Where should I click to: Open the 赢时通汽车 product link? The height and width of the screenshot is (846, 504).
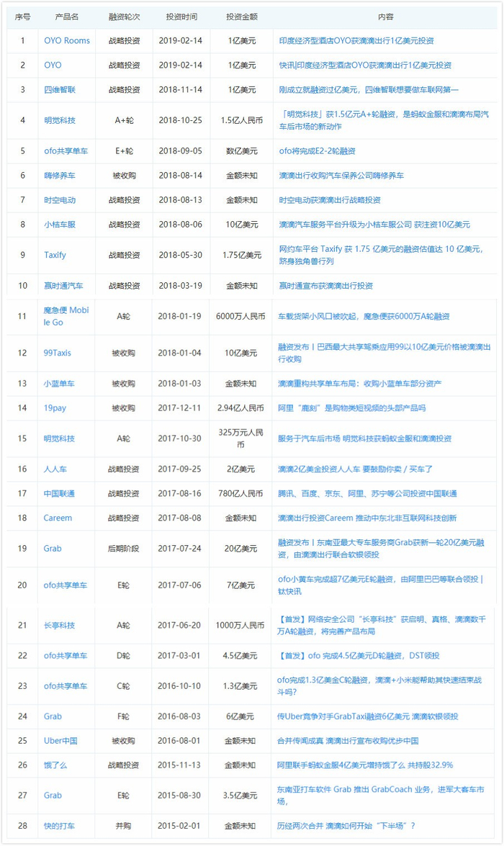coord(63,285)
